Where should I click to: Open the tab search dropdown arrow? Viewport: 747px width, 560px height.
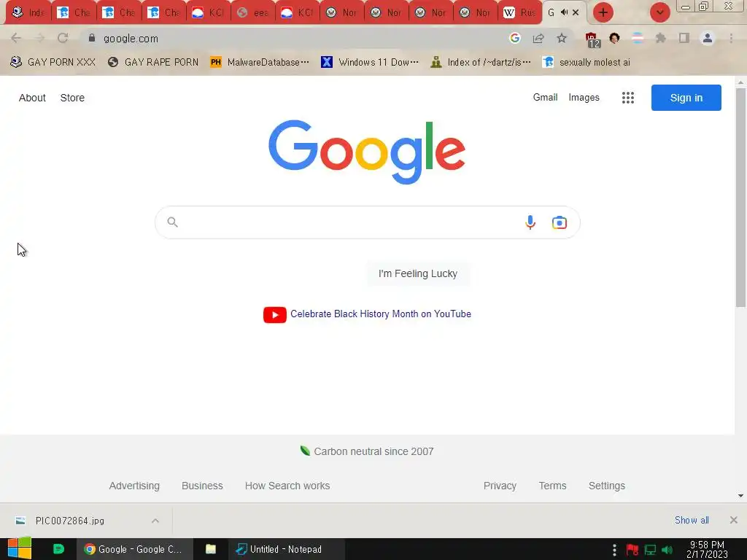tap(659, 12)
